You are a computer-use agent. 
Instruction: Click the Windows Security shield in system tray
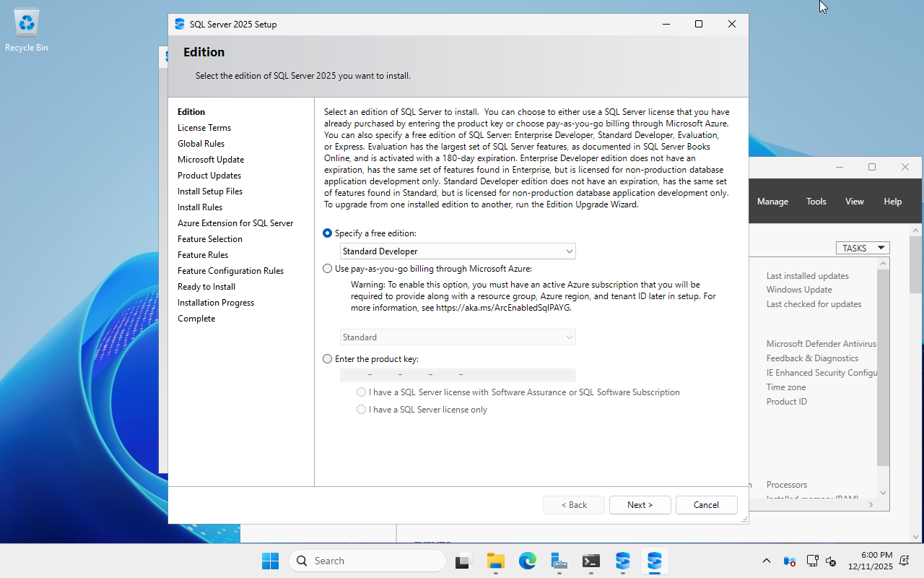coord(789,561)
